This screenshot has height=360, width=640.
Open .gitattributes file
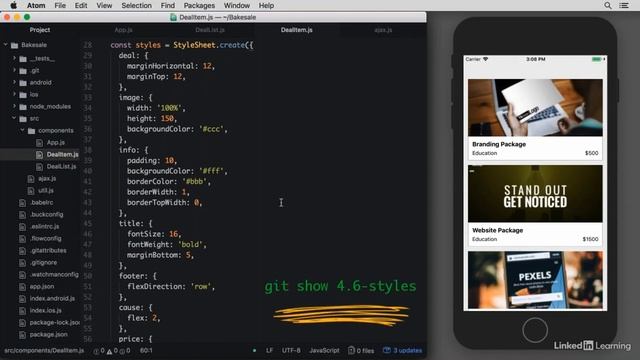coord(48,251)
